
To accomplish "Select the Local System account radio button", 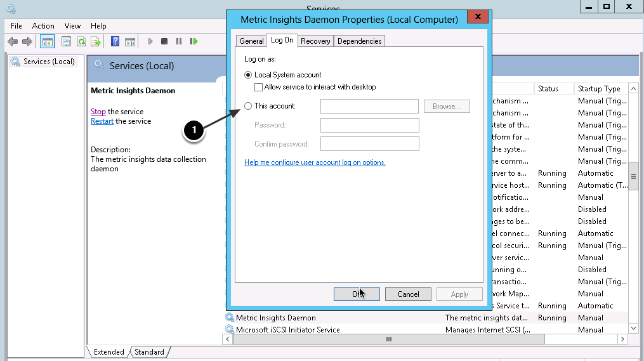I will [x=248, y=75].
